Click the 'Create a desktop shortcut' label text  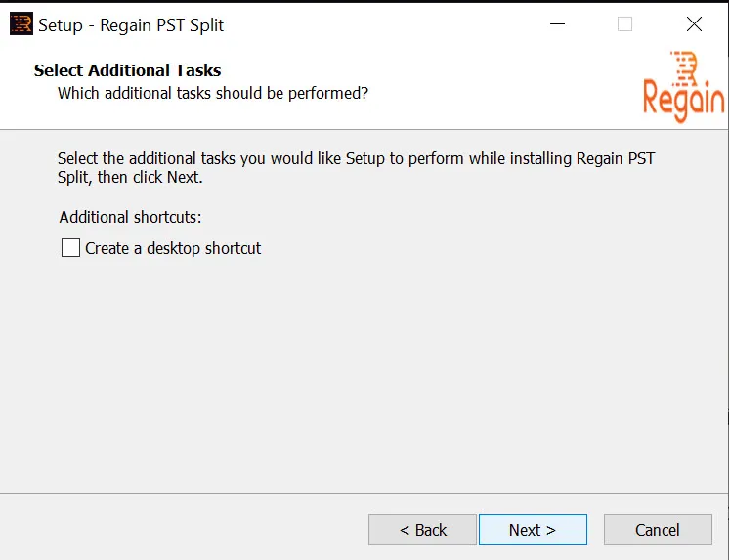(x=173, y=248)
